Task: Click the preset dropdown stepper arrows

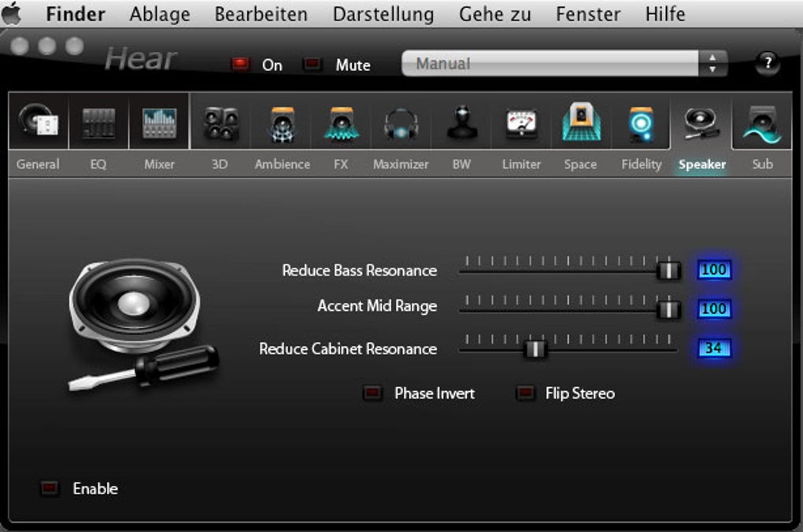Action: tap(712, 64)
